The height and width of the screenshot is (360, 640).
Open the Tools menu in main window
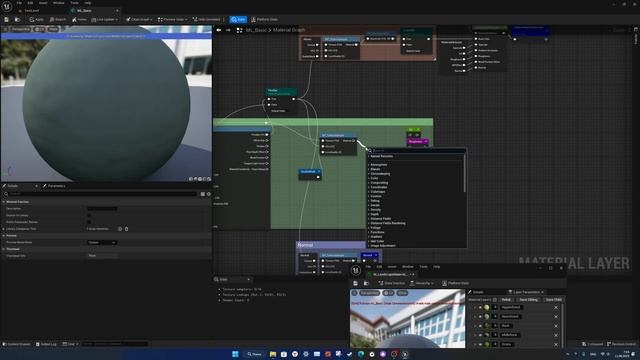point(74,3)
